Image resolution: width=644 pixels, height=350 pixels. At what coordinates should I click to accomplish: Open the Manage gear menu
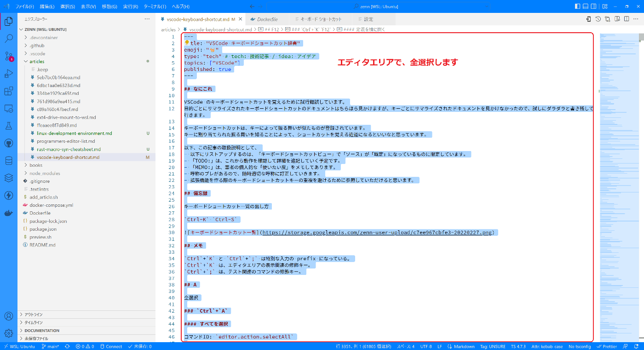click(8, 333)
